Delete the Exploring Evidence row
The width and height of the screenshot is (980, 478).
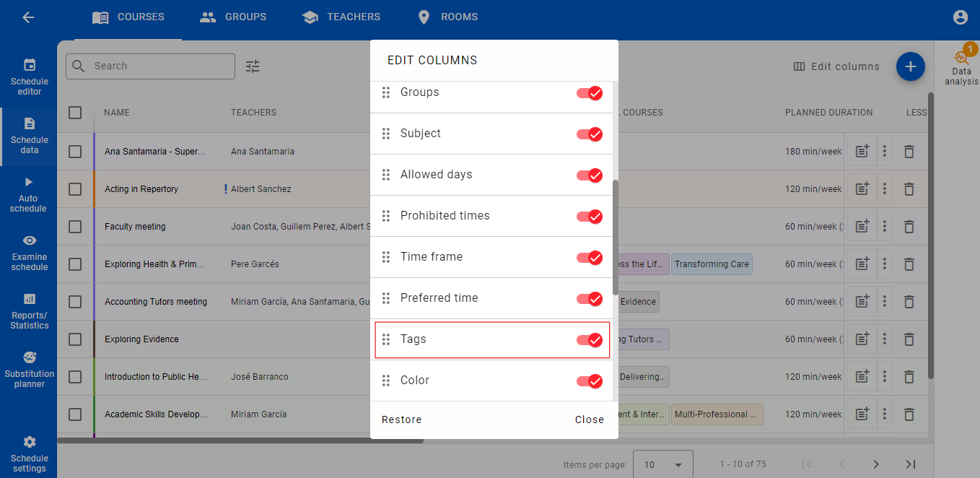tap(909, 339)
